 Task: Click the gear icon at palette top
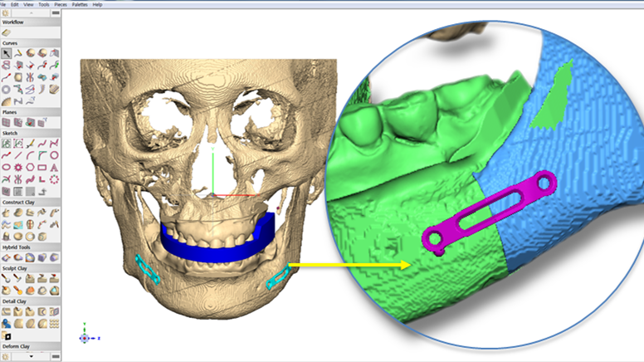[x=6, y=12]
